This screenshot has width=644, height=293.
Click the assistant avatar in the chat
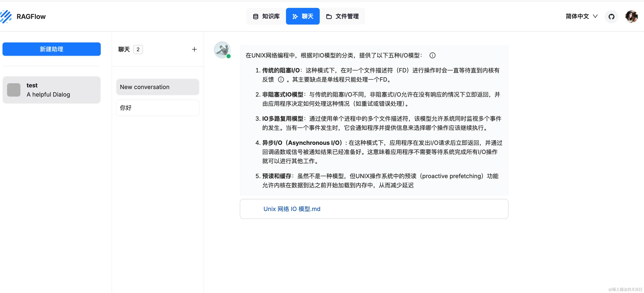pyautogui.click(x=222, y=50)
